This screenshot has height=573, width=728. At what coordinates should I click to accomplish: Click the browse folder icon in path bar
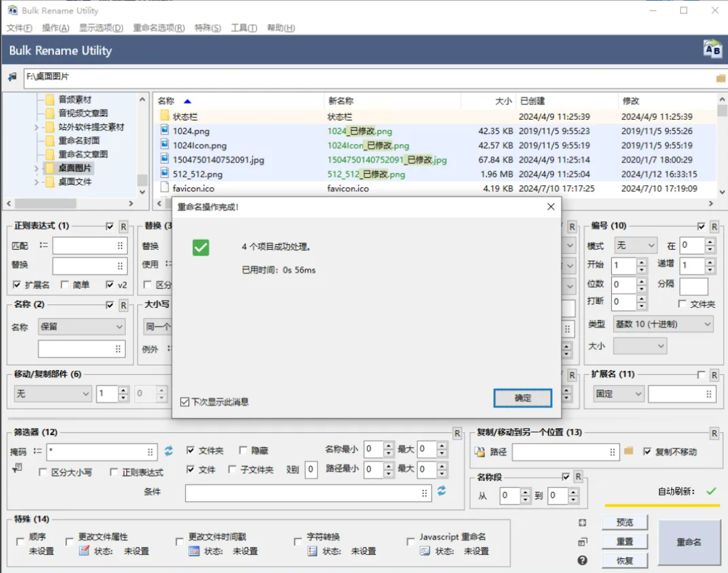click(x=720, y=78)
